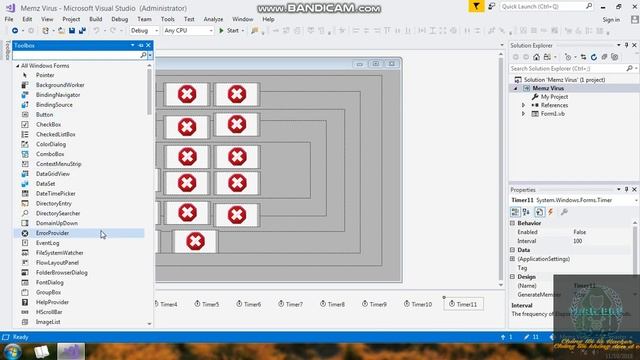640x360 pixels.
Task: Pick ContextMenuStrip from Toolbox
Action: click(x=58, y=164)
